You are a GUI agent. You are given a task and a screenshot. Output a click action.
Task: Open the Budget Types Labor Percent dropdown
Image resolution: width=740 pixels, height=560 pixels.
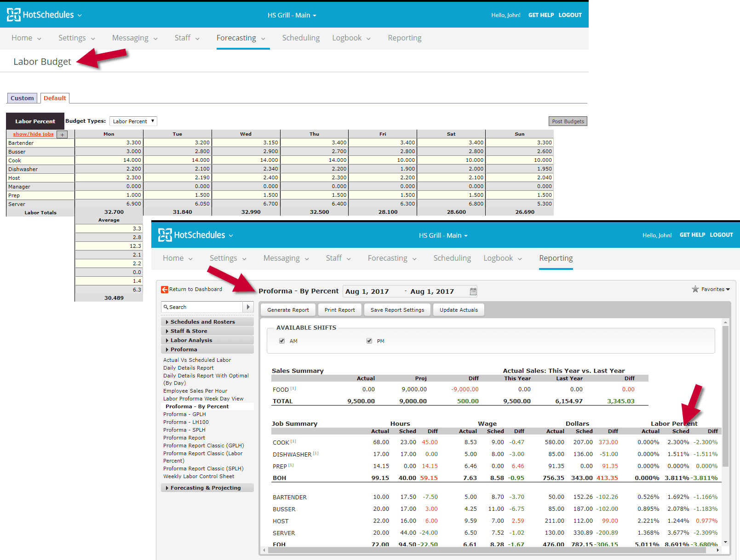click(x=133, y=121)
